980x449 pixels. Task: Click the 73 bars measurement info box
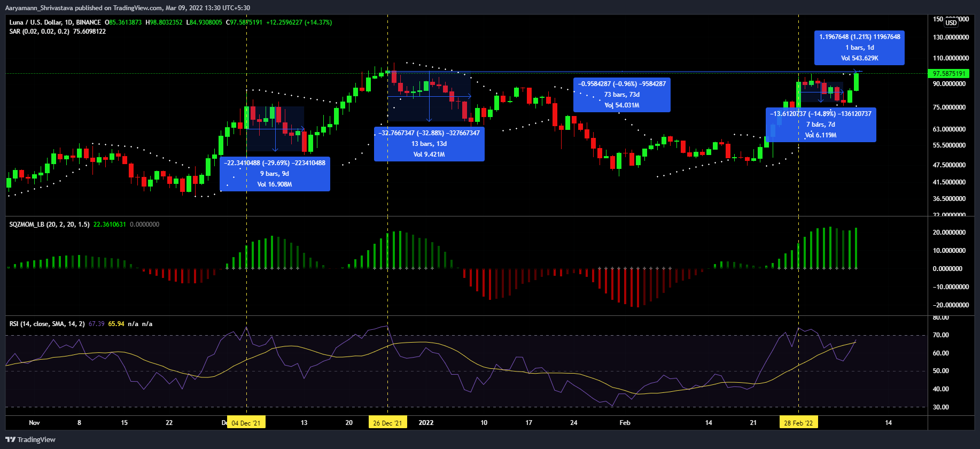[622, 95]
